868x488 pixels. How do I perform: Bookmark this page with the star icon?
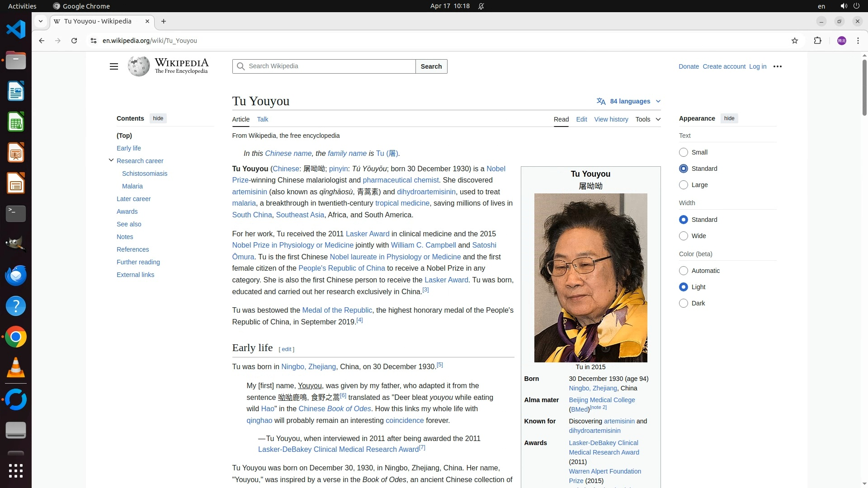[x=795, y=41]
